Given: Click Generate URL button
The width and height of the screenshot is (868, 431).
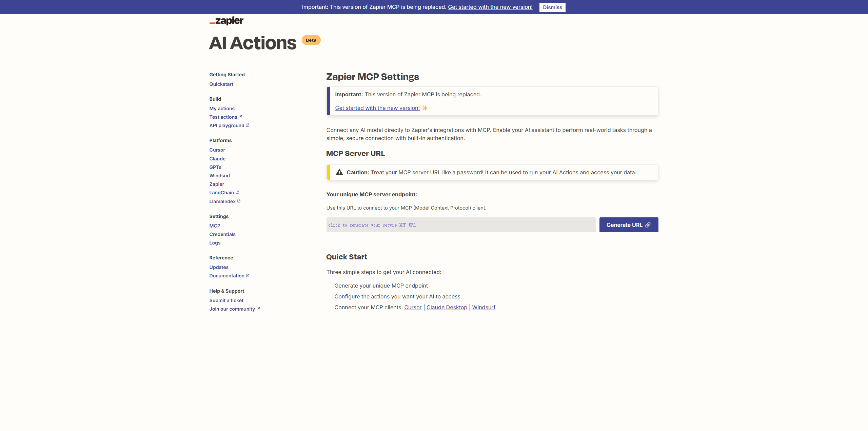Looking at the screenshot, I should pos(629,225).
